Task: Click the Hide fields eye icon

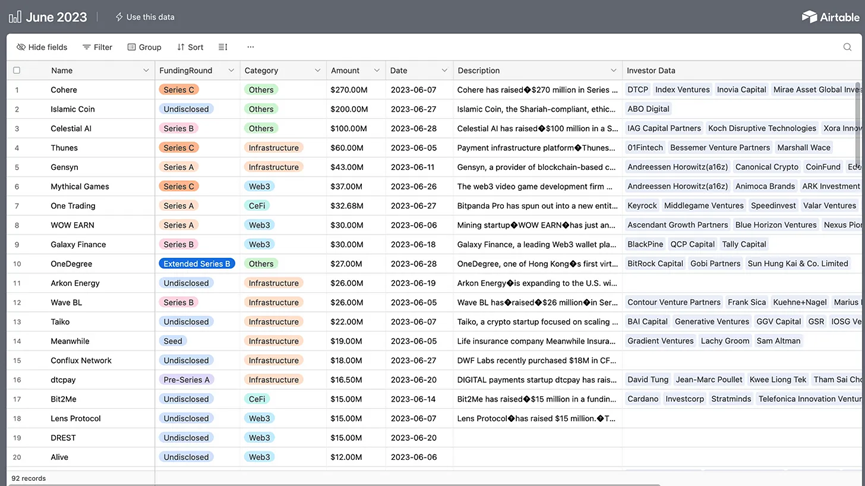Action: point(21,47)
